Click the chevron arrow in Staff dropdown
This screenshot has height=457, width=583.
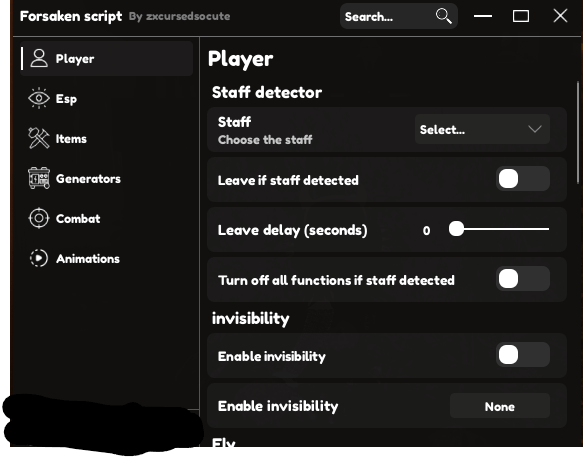[x=535, y=129]
